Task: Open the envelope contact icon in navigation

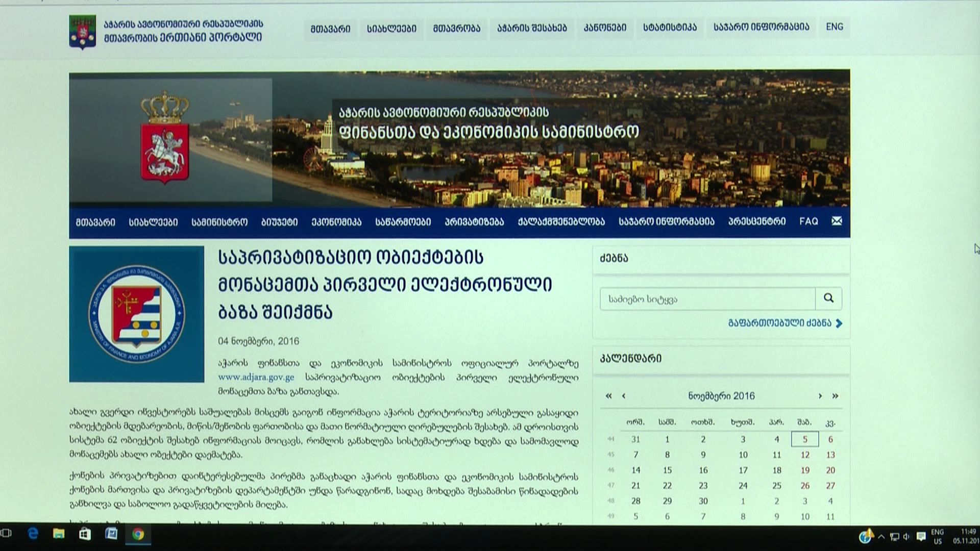Action: click(x=837, y=221)
